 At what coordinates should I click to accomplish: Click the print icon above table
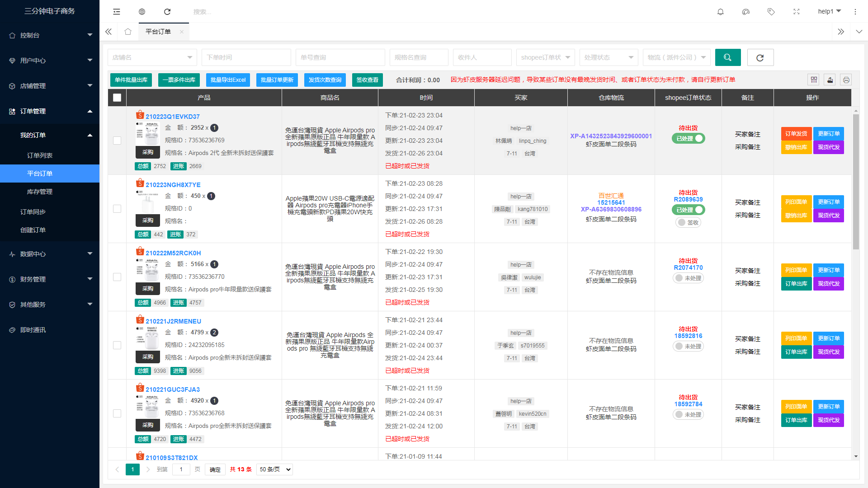coord(846,80)
